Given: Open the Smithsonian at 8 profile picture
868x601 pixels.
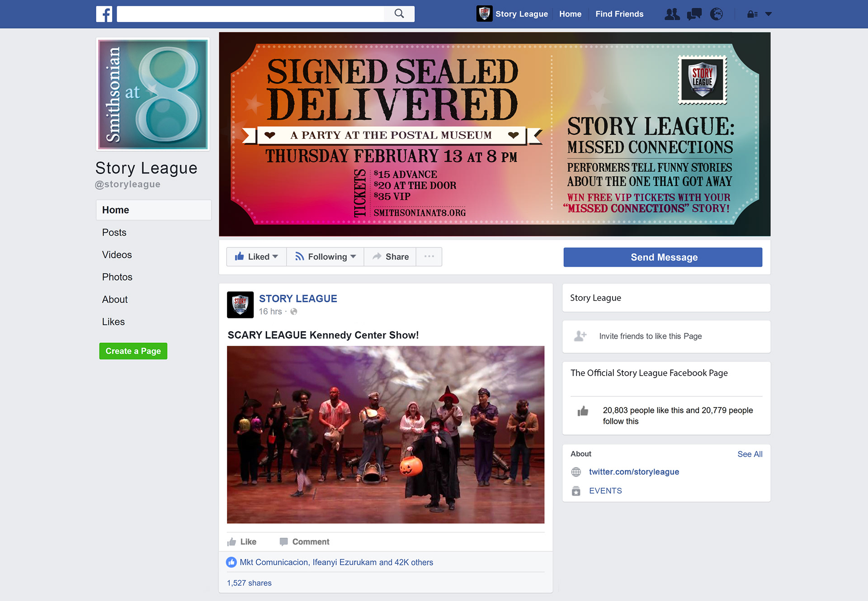Looking at the screenshot, I should click(153, 94).
